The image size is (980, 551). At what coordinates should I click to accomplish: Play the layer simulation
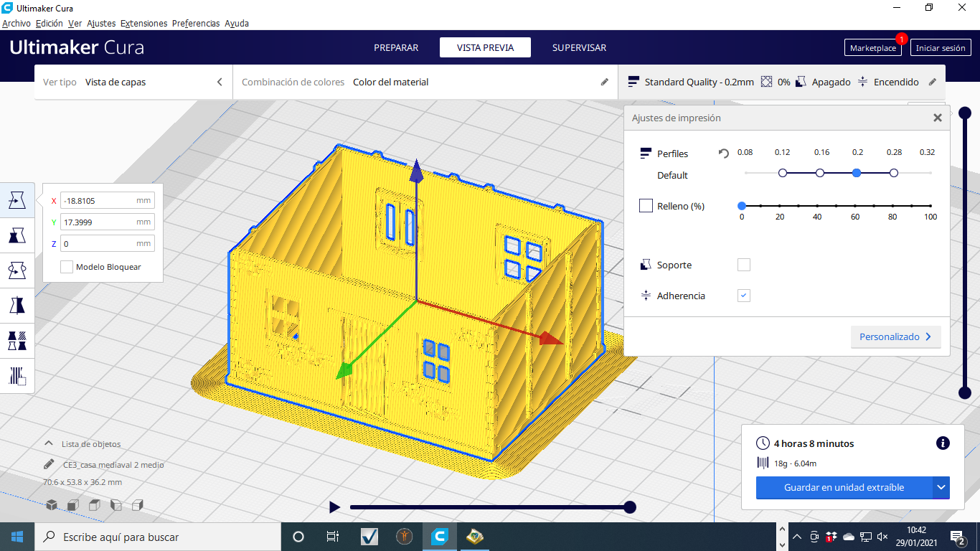(x=334, y=507)
